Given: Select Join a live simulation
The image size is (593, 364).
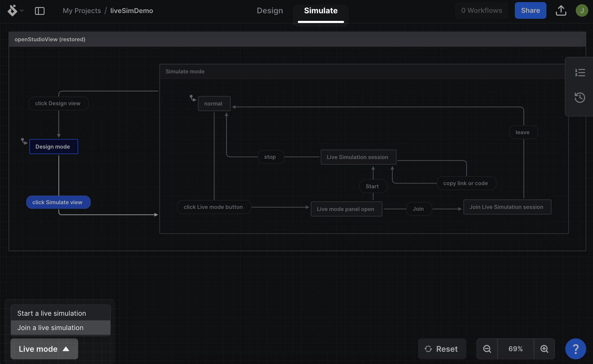Looking at the screenshot, I should click(50, 327).
